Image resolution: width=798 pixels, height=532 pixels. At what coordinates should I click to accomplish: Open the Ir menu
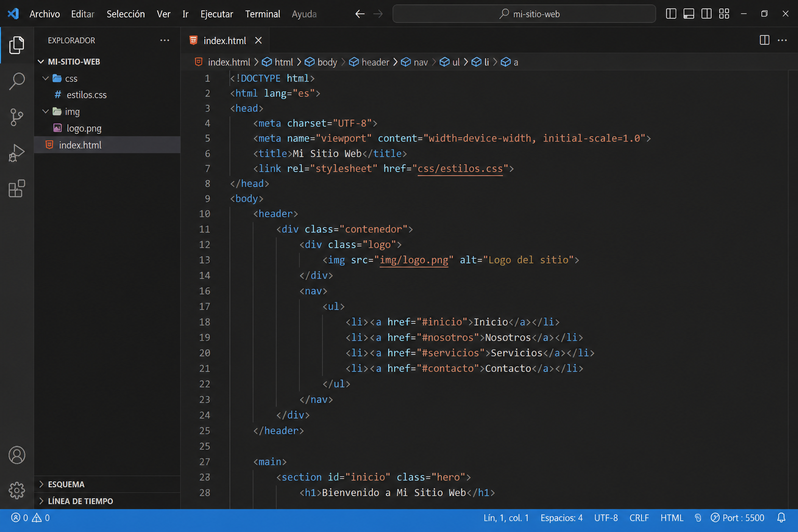(185, 14)
